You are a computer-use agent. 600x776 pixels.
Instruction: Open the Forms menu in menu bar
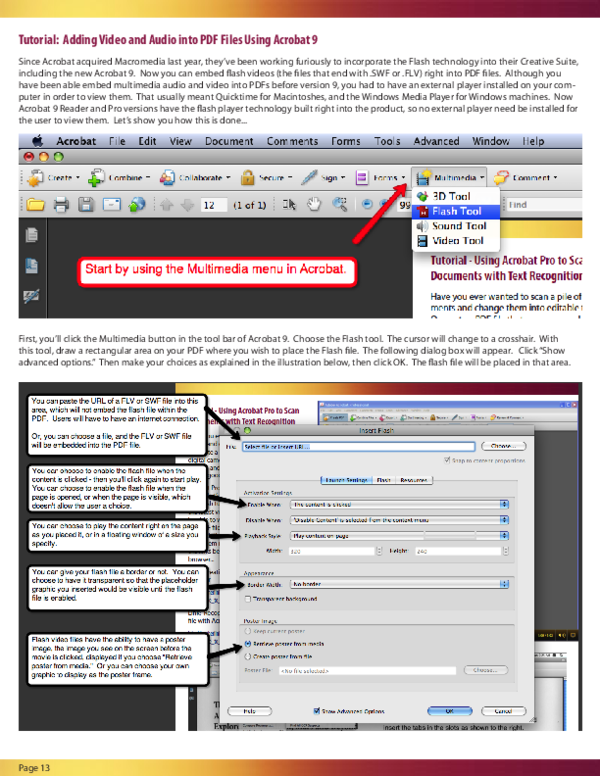346,141
